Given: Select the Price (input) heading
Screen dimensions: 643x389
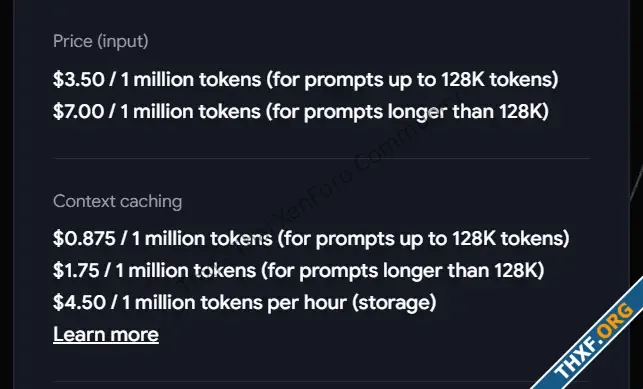Looking at the screenshot, I should [x=100, y=41].
